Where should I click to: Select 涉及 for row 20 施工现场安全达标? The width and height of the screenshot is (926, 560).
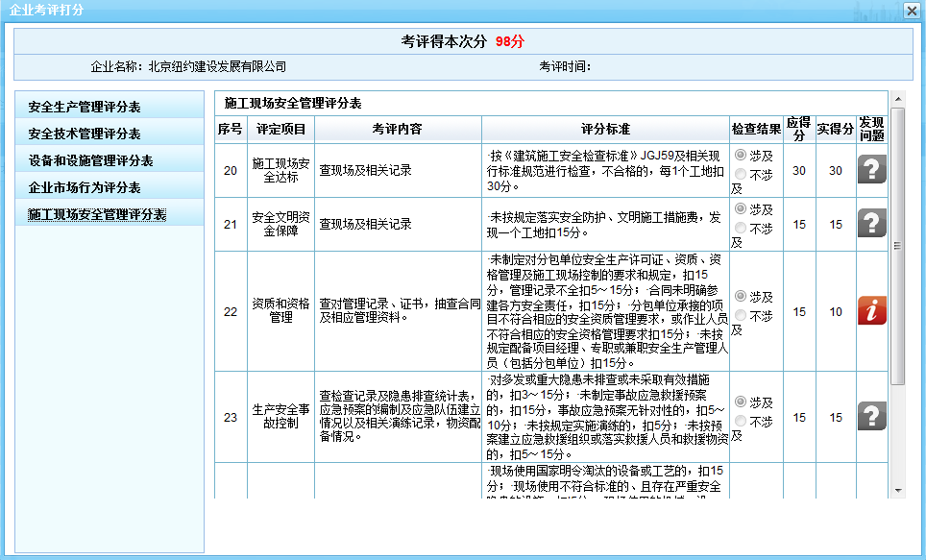click(741, 155)
